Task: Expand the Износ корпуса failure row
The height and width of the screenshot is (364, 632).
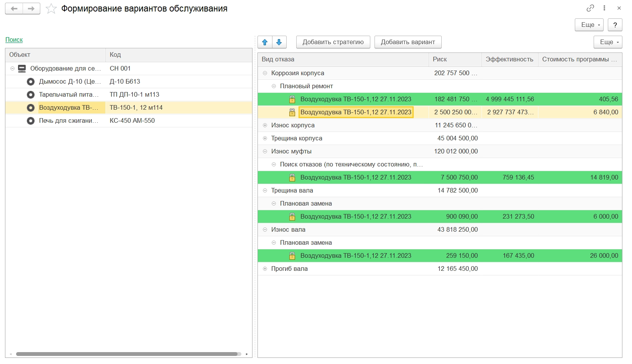Action: pos(265,125)
